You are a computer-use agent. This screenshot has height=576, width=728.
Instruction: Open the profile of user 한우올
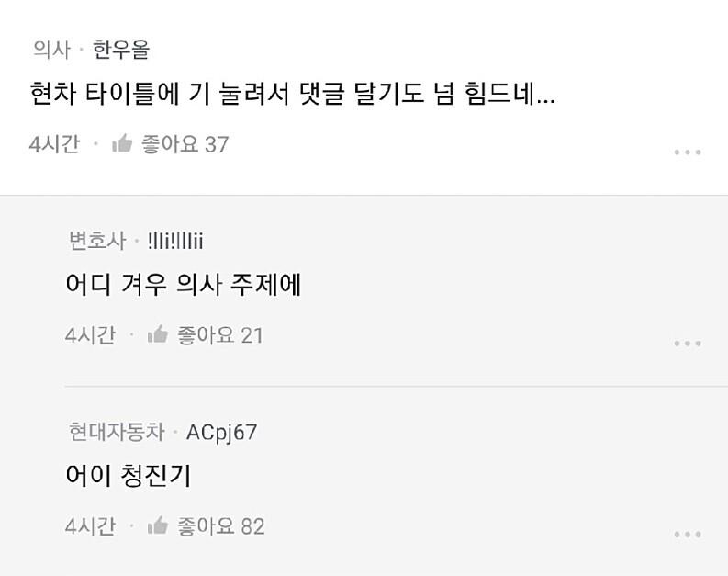click(x=121, y=49)
